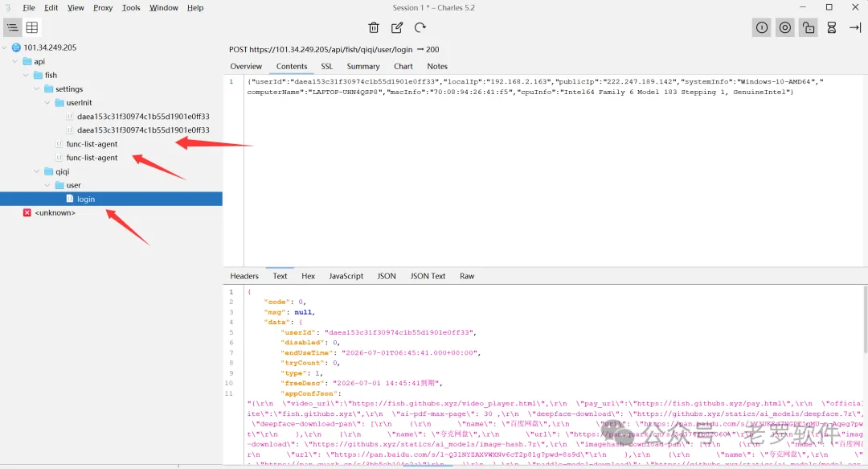Click the "tryCount" line in response
Image resolution: width=868 pixels, height=469 pixels.
(310, 363)
